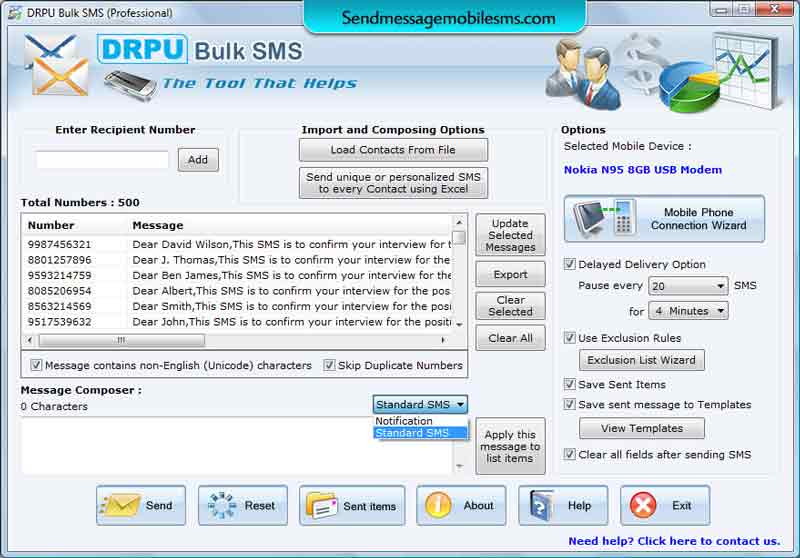Toggle the Delayed Delivery Option checkbox

pos(569,264)
